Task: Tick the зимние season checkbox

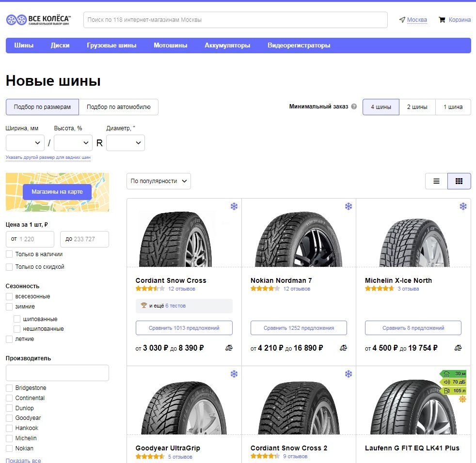Action: pos(9,307)
